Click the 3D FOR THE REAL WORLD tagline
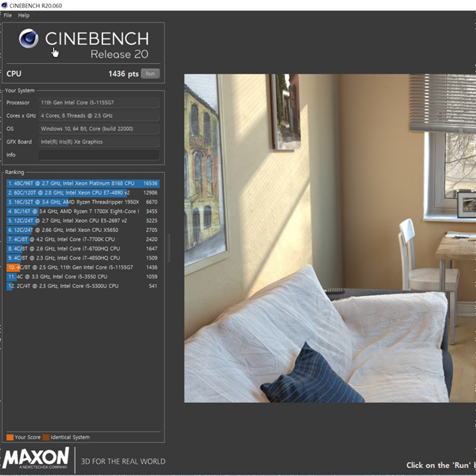The height and width of the screenshot is (476, 476). 123,461
